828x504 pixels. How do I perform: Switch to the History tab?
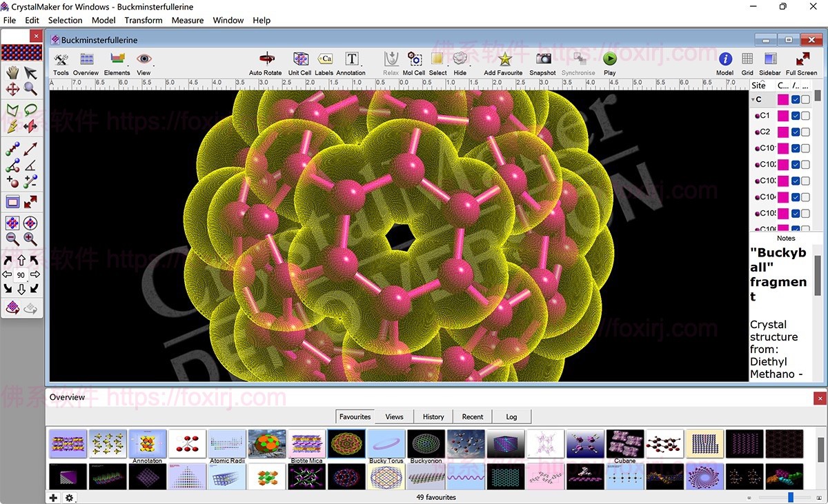(433, 416)
